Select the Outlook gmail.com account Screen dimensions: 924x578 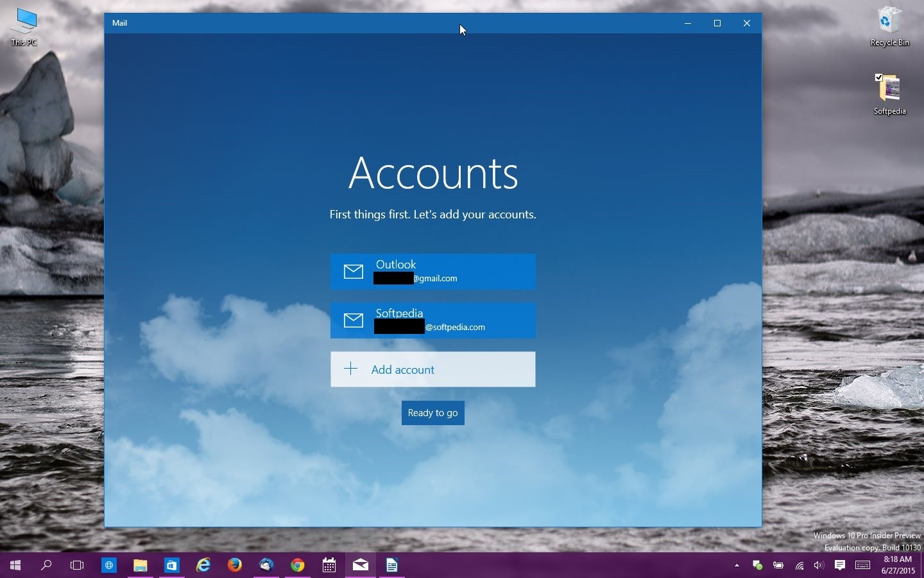(x=432, y=272)
